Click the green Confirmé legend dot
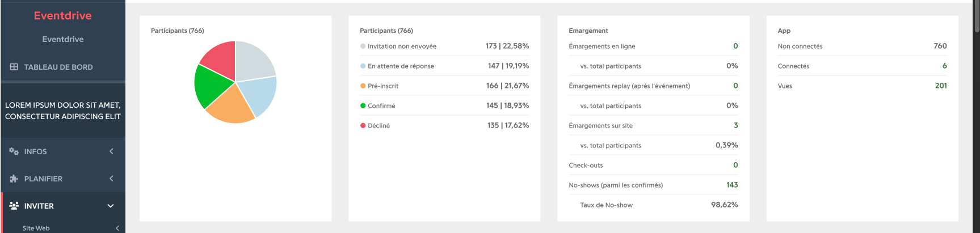The height and width of the screenshot is (233, 980). pos(363,106)
